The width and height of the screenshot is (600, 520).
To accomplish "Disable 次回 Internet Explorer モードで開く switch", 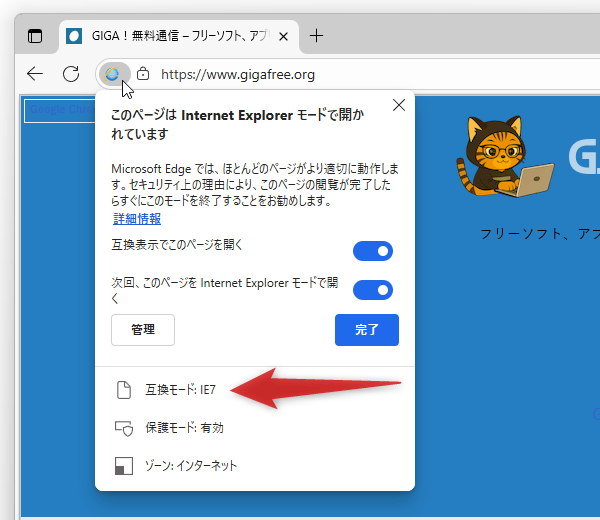I will (372, 290).
